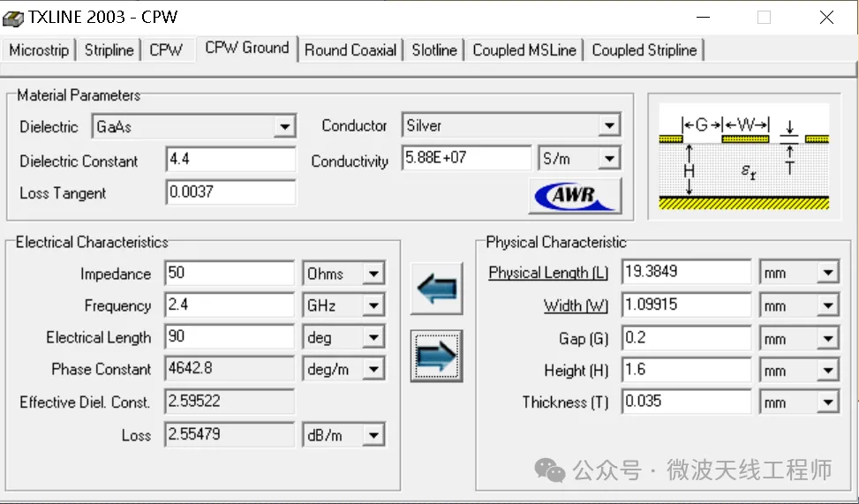Click the Loss Tangent field showing 0.0037
The height and width of the screenshot is (504, 859).
click(x=230, y=192)
